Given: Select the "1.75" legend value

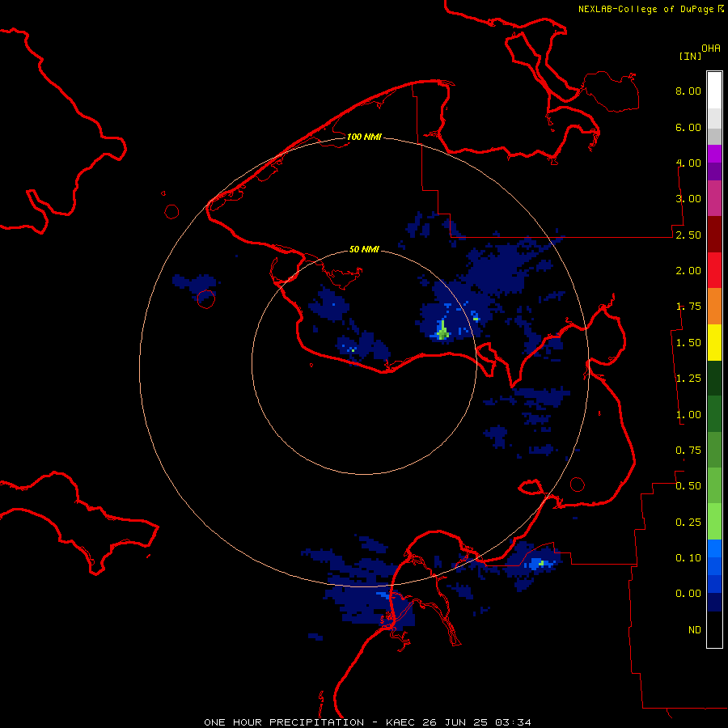Looking at the screenshot, I should coord(688,307).
